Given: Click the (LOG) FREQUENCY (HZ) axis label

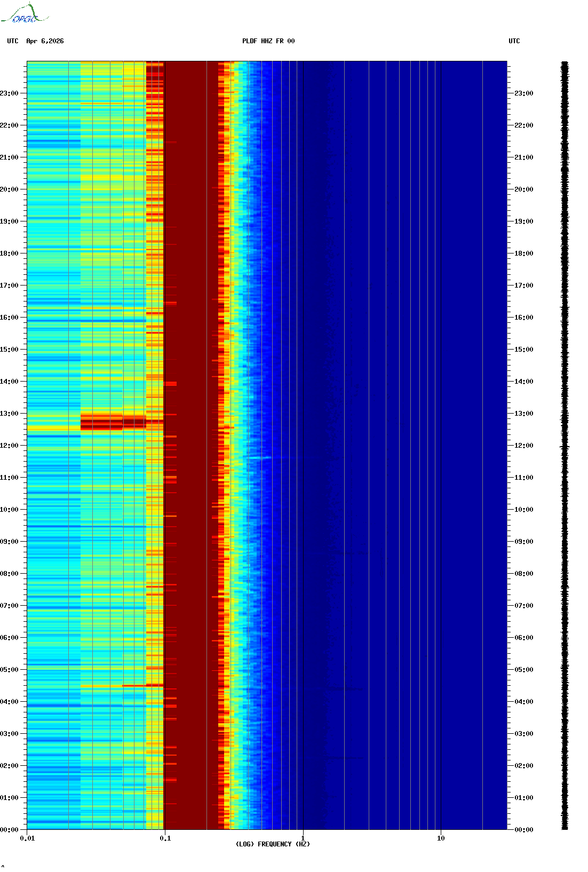Looking at the screenshot, I should [x=273, y=844].
